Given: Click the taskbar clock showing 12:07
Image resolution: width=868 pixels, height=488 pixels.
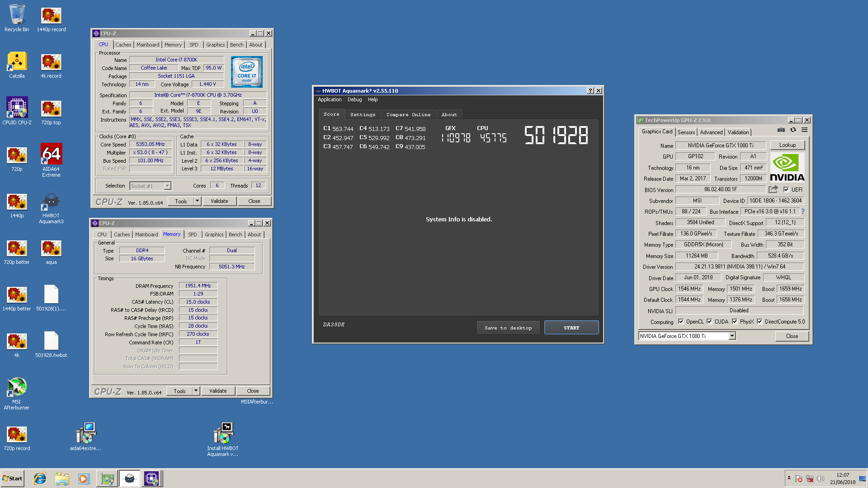Looking at the screenshot, I should click(x=842, y=479).
